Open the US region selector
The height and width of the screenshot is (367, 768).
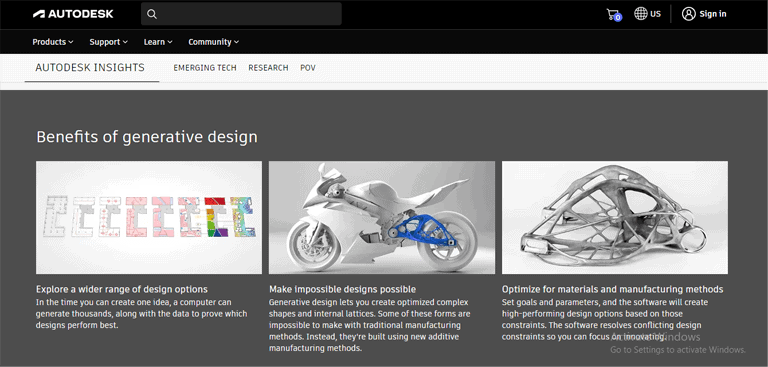tap(648, 14)
